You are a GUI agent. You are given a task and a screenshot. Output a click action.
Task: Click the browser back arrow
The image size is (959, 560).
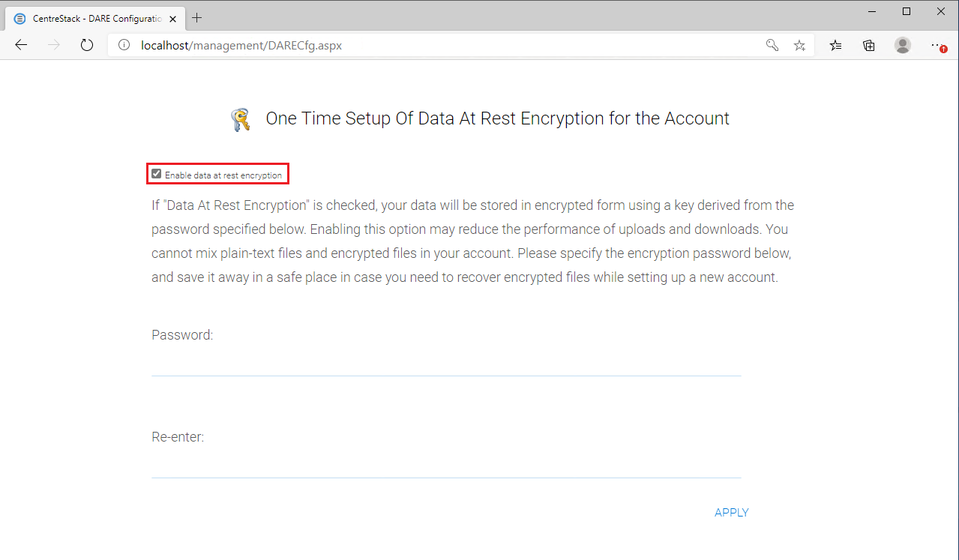21,45
